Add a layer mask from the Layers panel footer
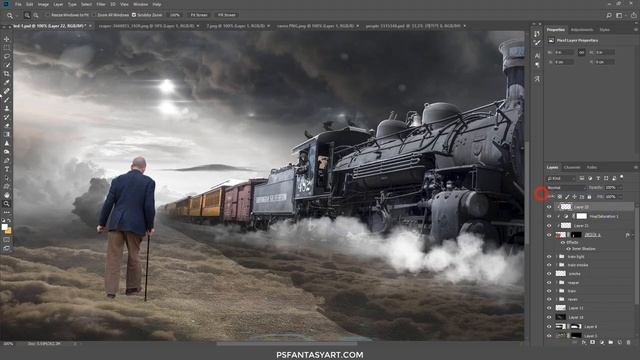Screen dimensions: 640x360 (x=593, y=342)
